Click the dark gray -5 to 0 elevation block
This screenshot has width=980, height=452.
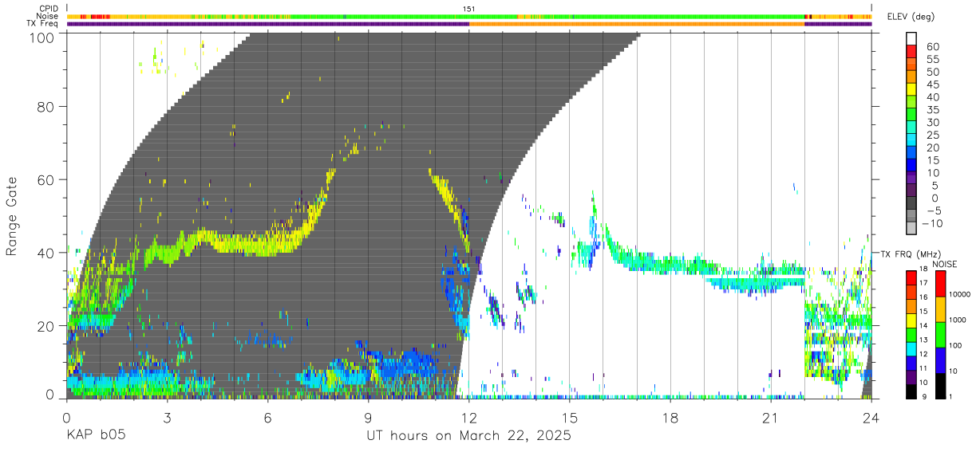point(912,203)
